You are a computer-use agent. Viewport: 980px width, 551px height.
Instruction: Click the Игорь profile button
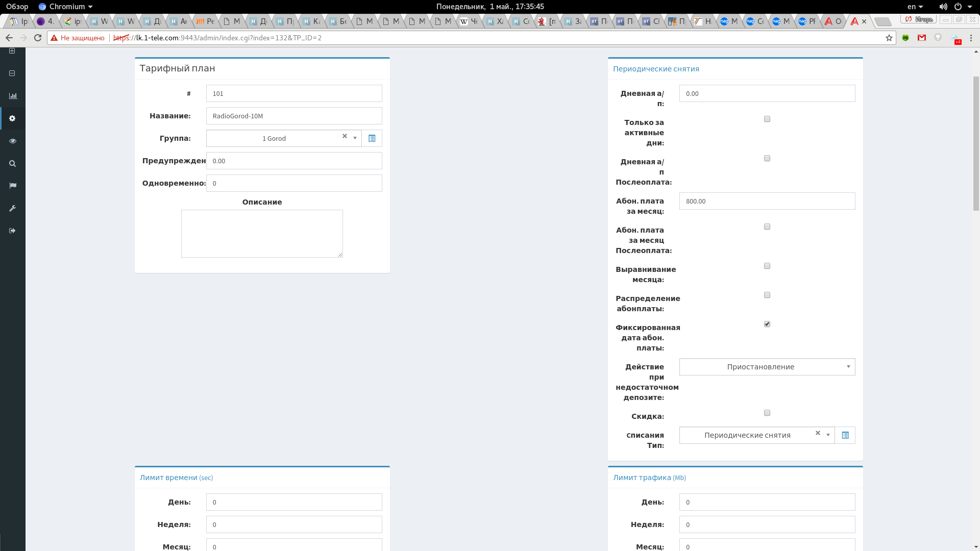(x=918, y=19)
